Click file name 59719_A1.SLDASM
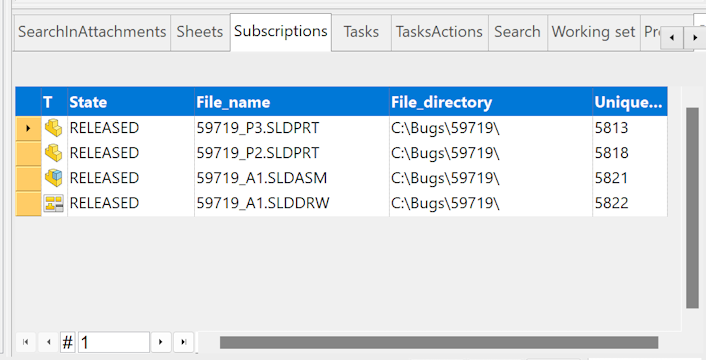 (x=262, y=178)
